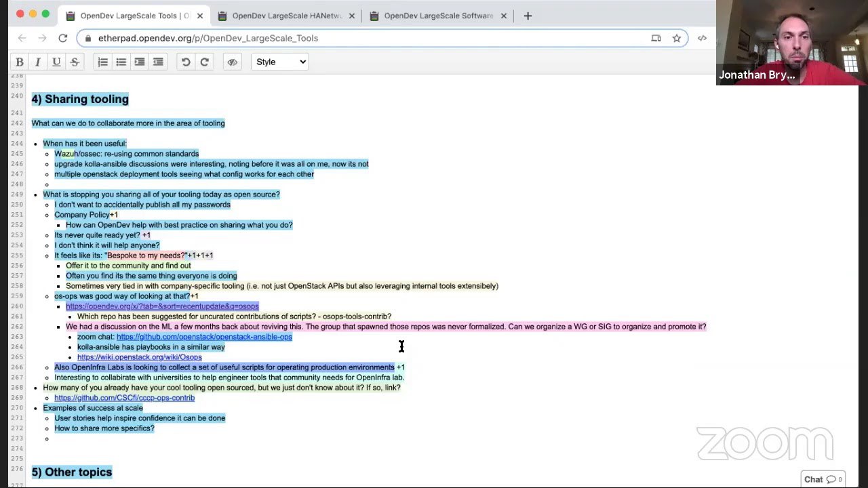Image resolution: width=868 pixels, height=488 pixels.
Task: Go back to previous page
Action: tap(22, 38)
